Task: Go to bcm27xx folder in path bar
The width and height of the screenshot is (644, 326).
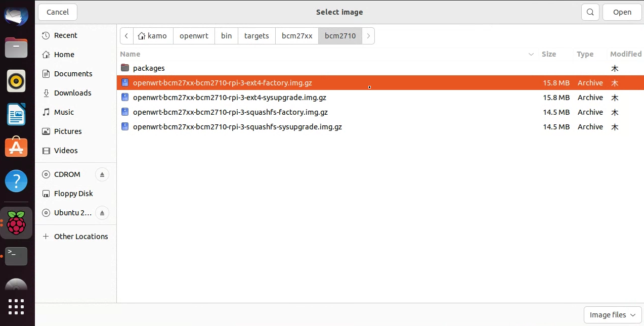Action: 297,36
